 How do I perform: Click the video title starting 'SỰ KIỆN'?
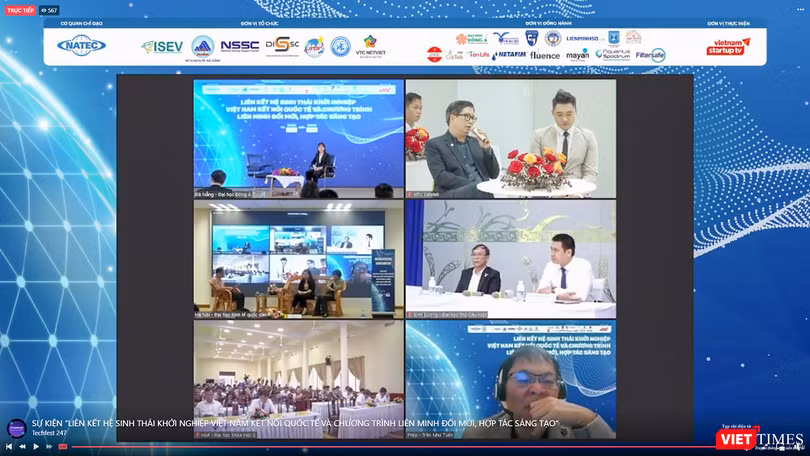(x=295, y=423)
